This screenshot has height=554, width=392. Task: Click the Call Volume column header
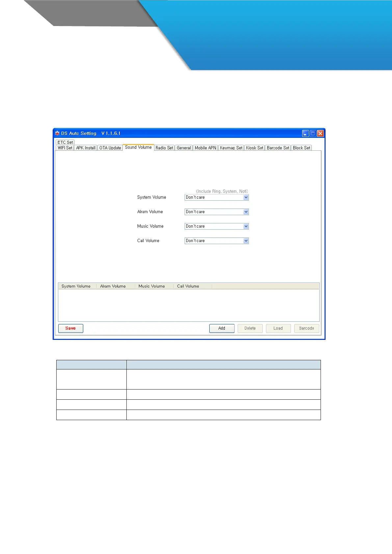tap(193, 286)
